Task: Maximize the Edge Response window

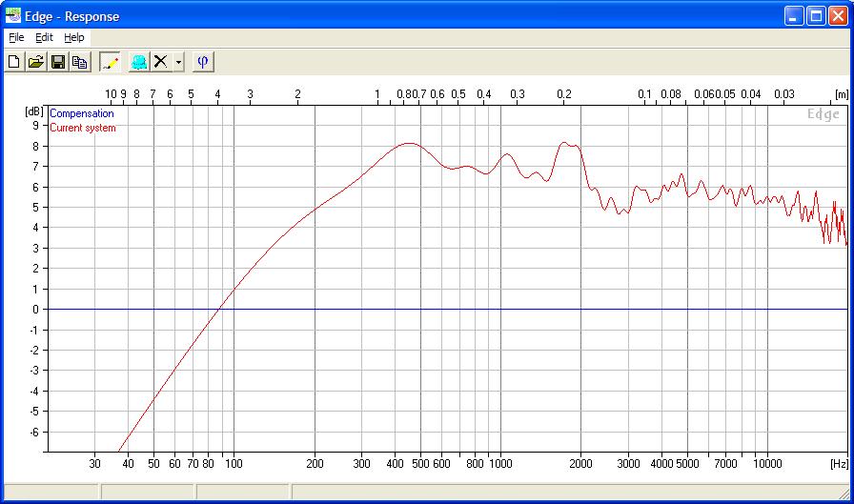Action: pyautogui.click(x=816, y=16)
